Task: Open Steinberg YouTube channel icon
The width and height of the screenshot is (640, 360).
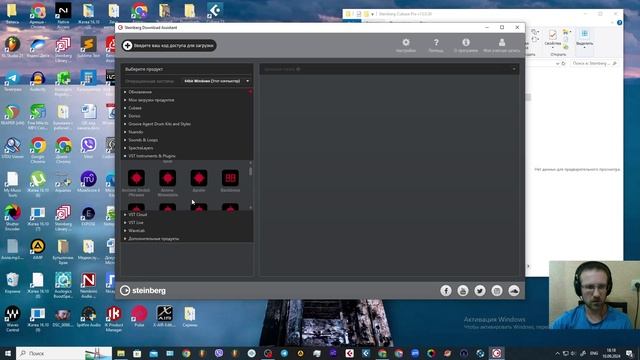Action: click(463, 291)
